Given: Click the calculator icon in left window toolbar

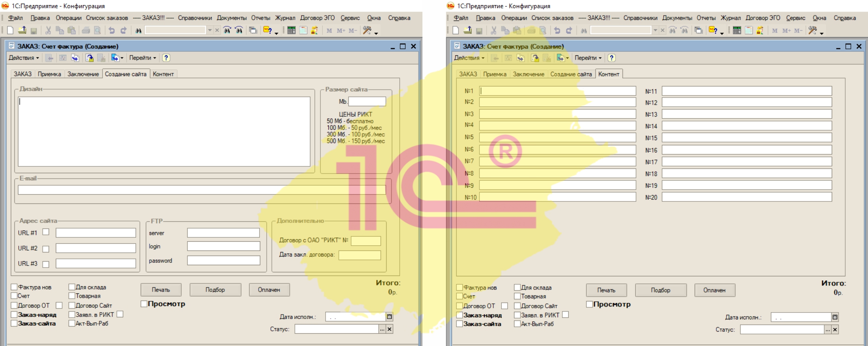Looking at the screenshot, I should [291, 30].
